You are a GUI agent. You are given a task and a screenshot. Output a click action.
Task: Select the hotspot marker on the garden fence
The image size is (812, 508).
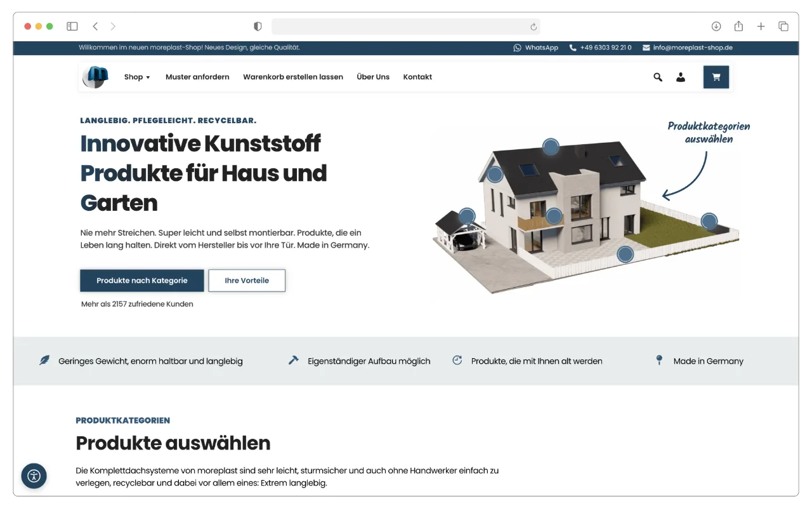coord(709,222)
